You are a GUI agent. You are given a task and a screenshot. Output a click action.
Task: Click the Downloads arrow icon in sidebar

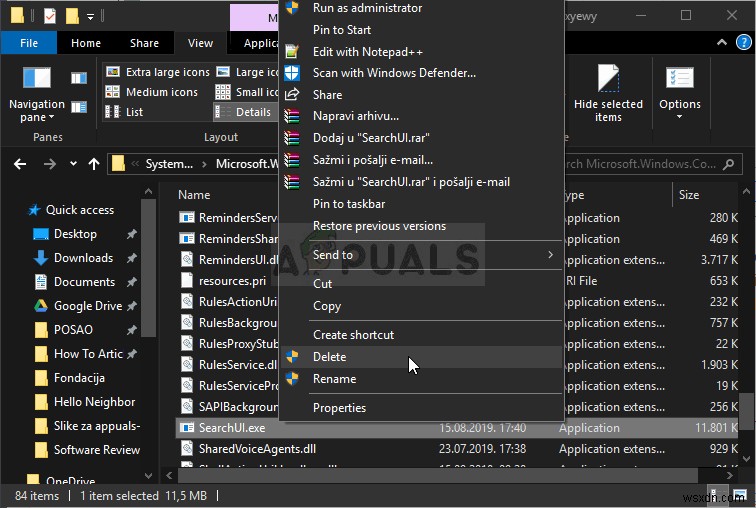[41, 258]
